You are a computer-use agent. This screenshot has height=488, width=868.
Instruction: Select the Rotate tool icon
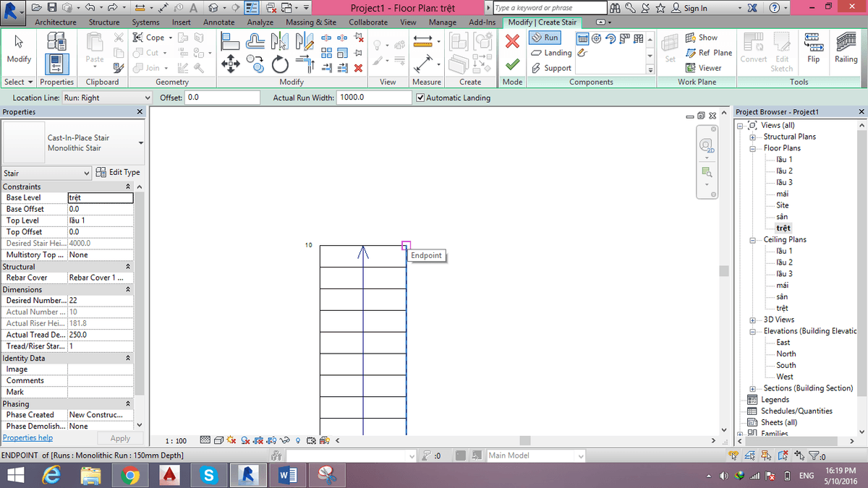pos(280,65)
